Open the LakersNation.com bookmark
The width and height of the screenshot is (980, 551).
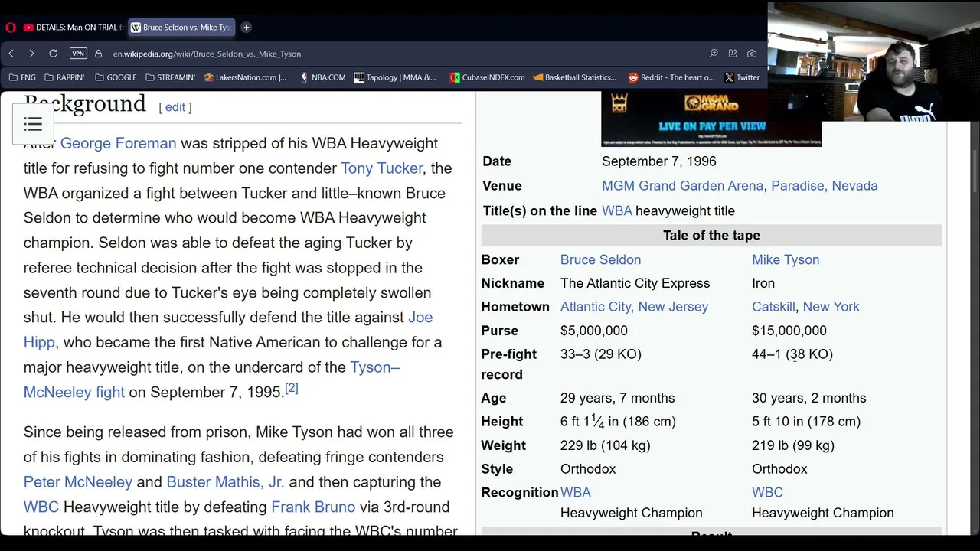245,77
